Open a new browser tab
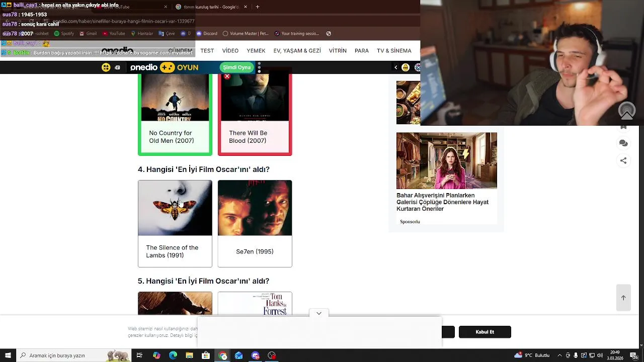Screen dimensions: 644x362 (x=258, y=7)
